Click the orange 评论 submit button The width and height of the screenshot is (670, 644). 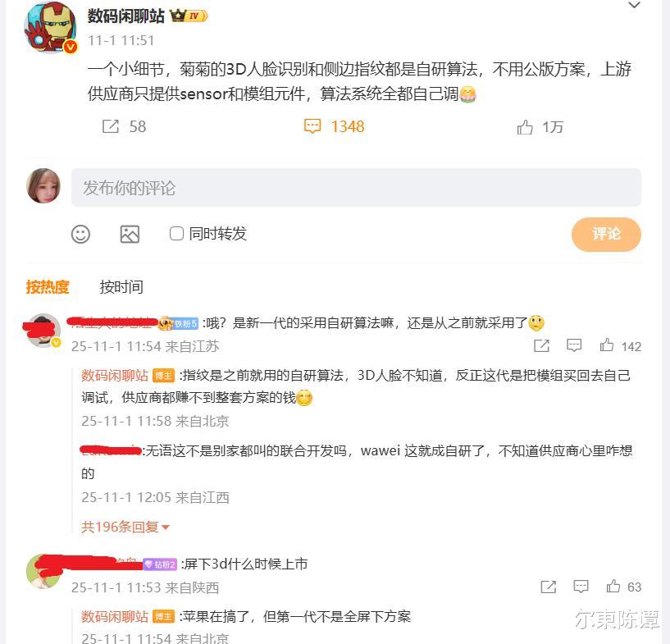[x=606, y=234]
